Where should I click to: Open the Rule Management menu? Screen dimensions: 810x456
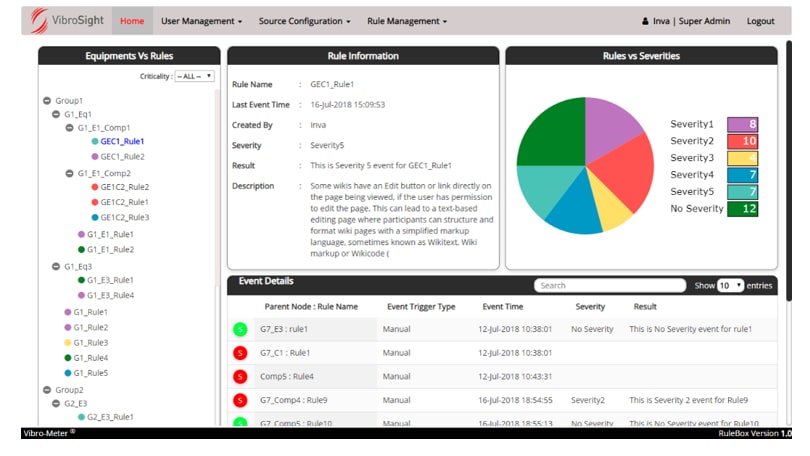(406, 21)
